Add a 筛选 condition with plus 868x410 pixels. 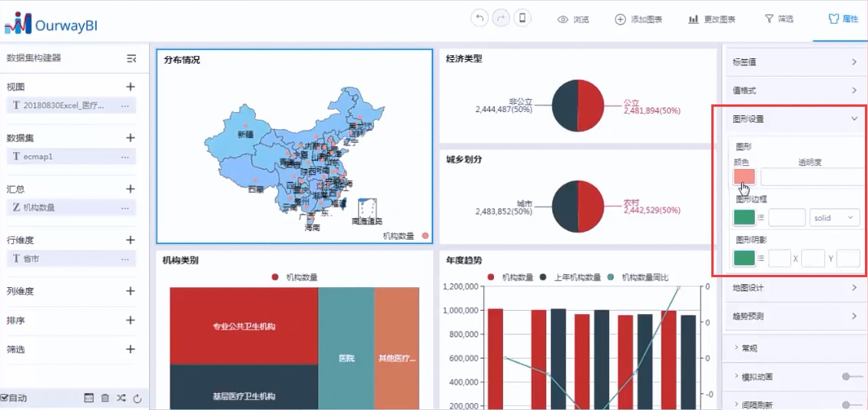(x=131, y=349)
